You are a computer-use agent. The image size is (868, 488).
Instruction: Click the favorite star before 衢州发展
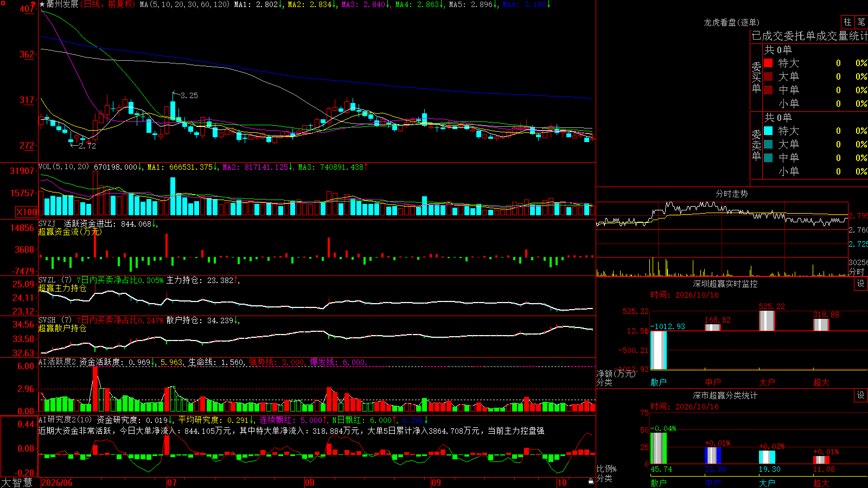click(x=42, y=4)
